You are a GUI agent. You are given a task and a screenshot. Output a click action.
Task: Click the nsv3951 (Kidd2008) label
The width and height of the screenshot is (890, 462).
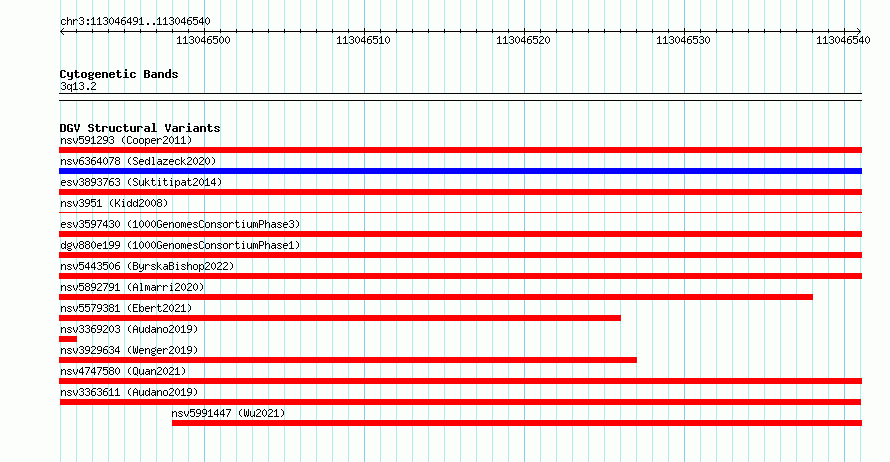(114, 203)
